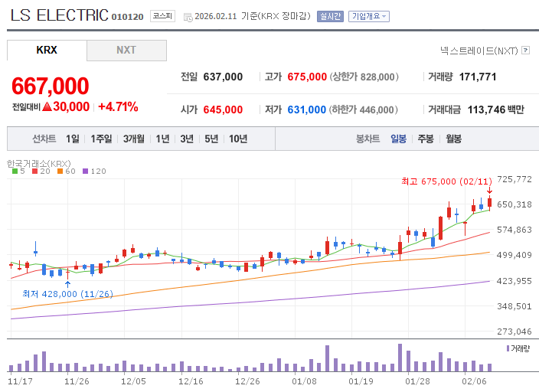Screen dimensions: 539x392
Task: Select the 주봉 weekly candle chart
Action: tap(426, 139)
